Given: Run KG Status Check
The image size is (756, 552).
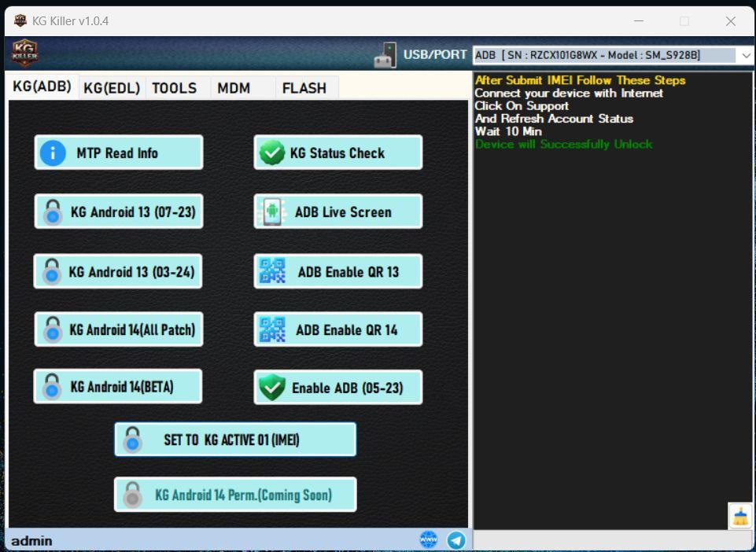Looking at the screenshot, I should [x=338, y=153].
